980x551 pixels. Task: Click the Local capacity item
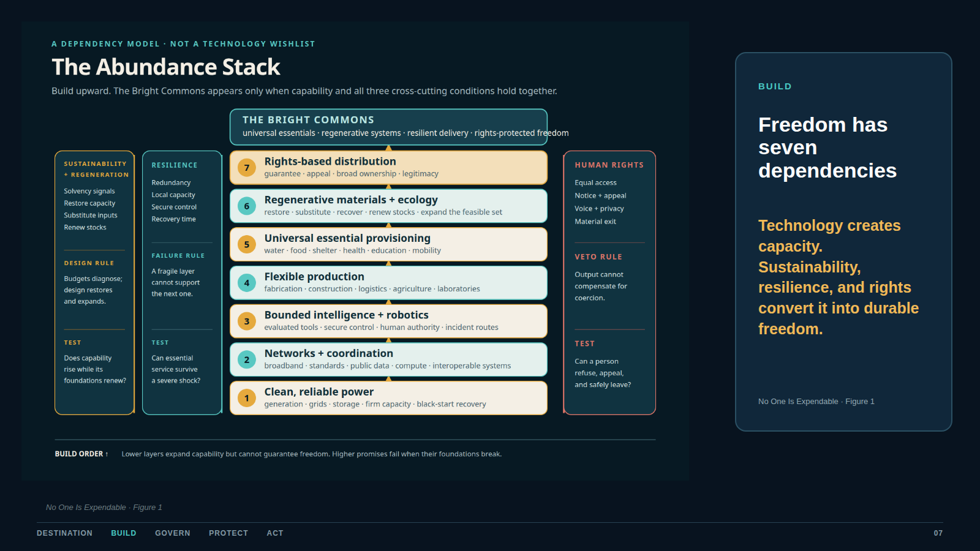point(173,195)
